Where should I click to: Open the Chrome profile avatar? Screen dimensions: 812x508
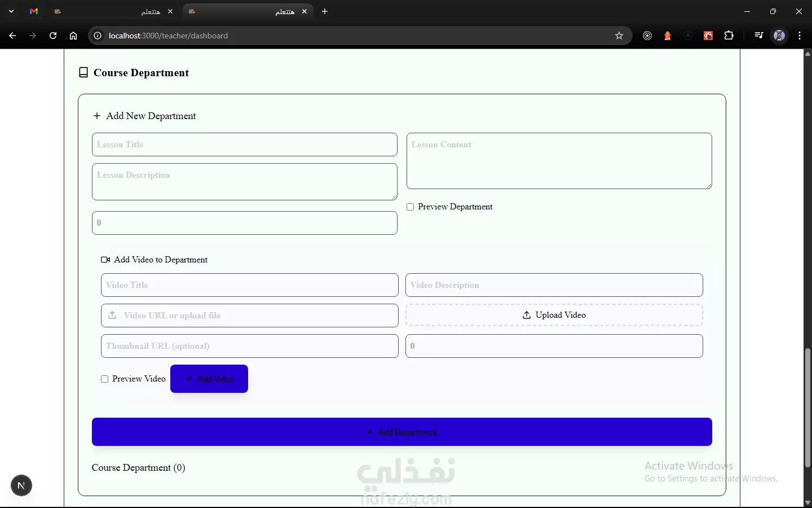click(779, 36)
